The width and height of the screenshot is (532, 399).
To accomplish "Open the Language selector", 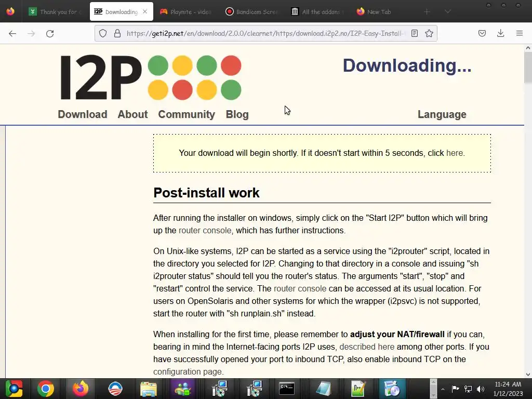I will coord(442,114).
